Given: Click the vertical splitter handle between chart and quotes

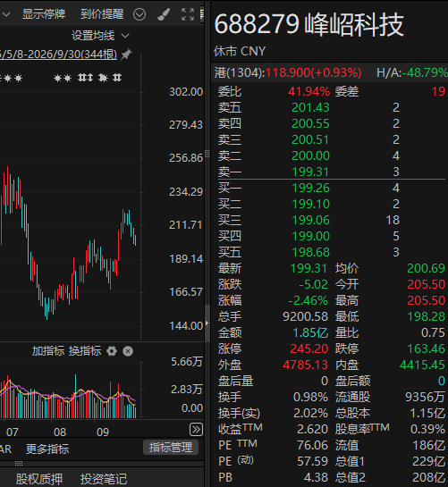Looking at the screenshot, I should coord(207,154).
